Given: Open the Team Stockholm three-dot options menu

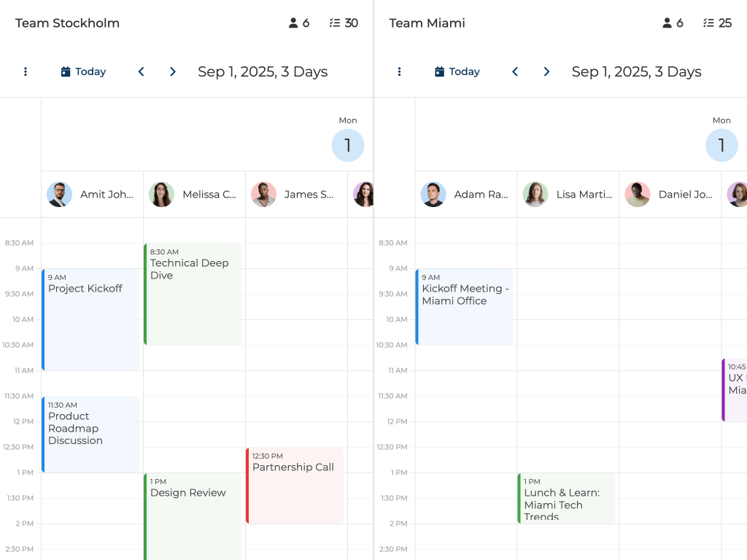Looking at the screenshot, I should [26, 71].
